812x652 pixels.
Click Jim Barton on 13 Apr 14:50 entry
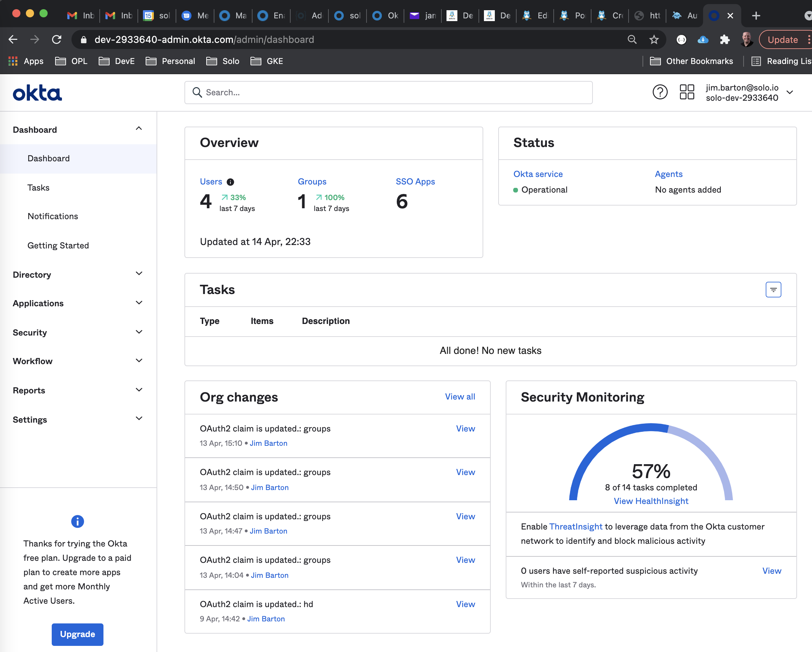point(270,487)
